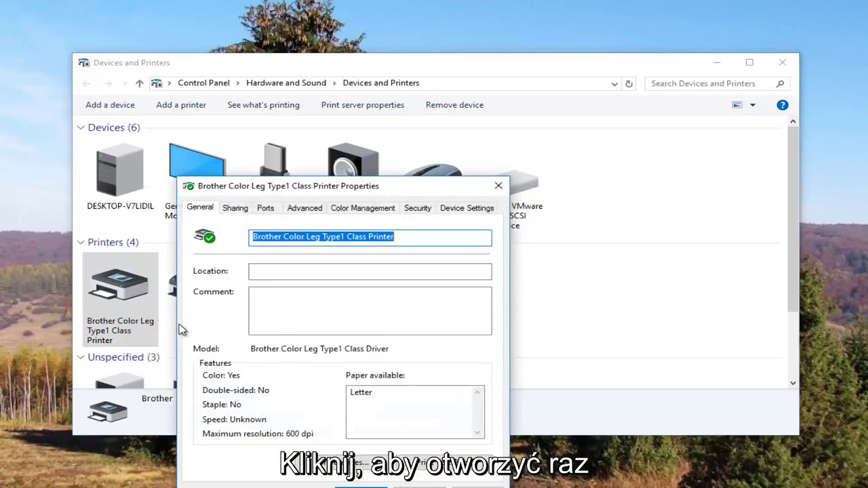The width and height of the screenshot is (868, 488).
Task: Click the Model value Brother Color Leg Type1 Class Driver
Action: click(319, 348)
